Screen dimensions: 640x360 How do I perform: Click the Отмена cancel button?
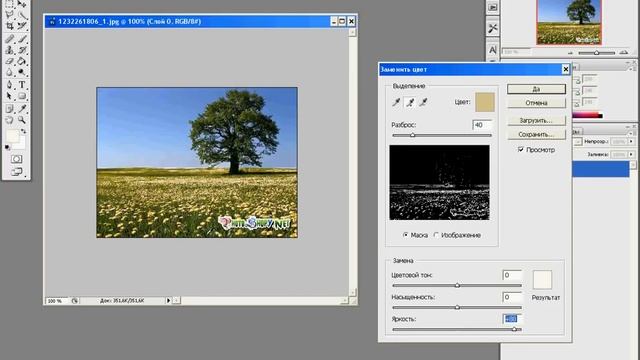[536, 103]
